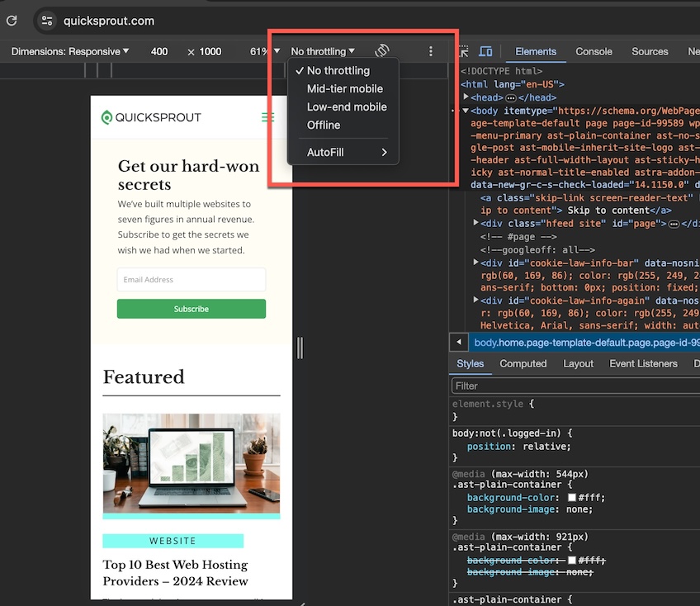Open the Dimensions: Responsive dropdown
700x606 pixels.
(69, 51)
